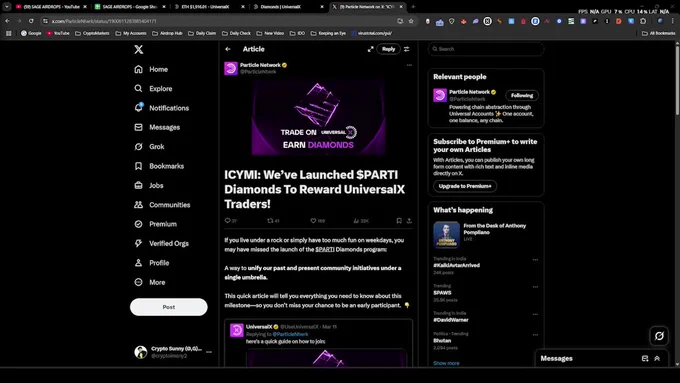Open the #DavidWarner trending topic
Screen dimensions: 680x383
[x=451, y=320]
